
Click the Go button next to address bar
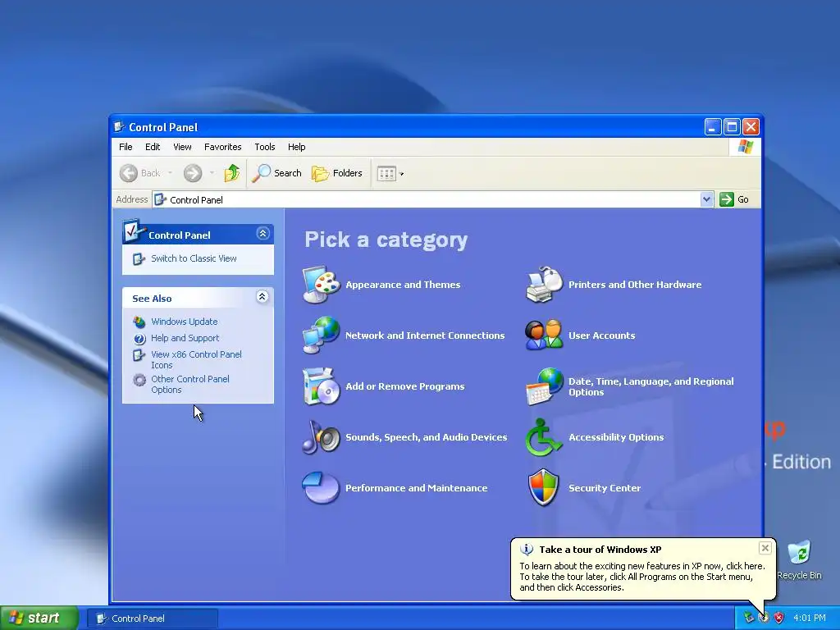tap(734, 199)
